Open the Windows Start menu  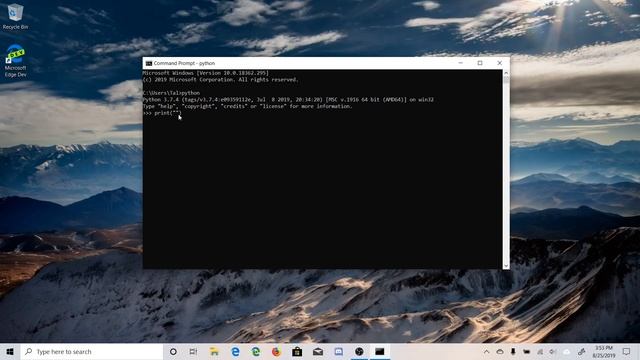tap(10, 351)
